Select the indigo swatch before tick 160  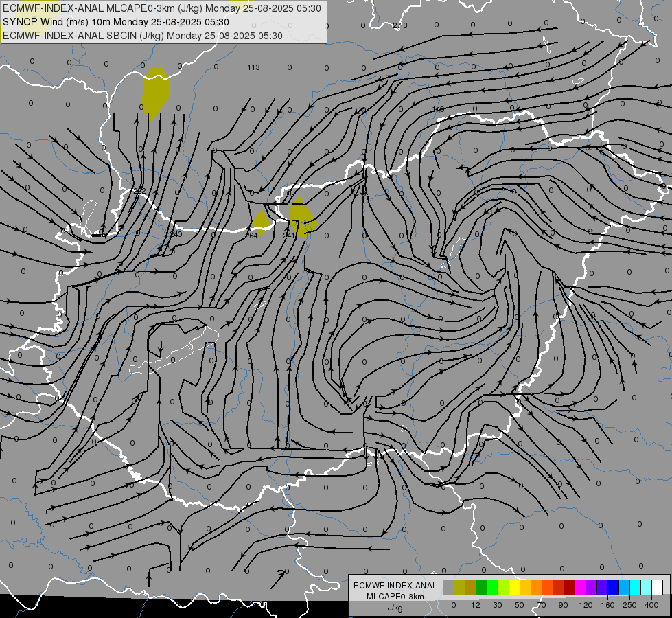603,587
